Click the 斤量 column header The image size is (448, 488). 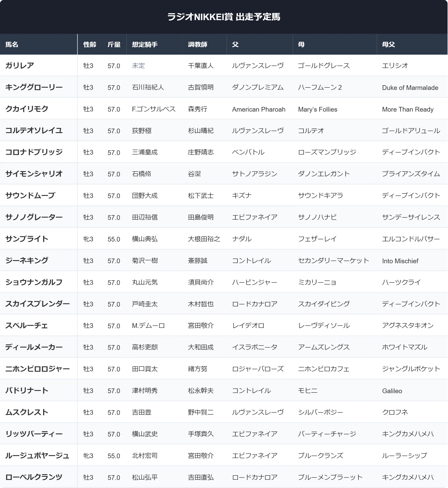pyautogui.click(x=114, y=44)
